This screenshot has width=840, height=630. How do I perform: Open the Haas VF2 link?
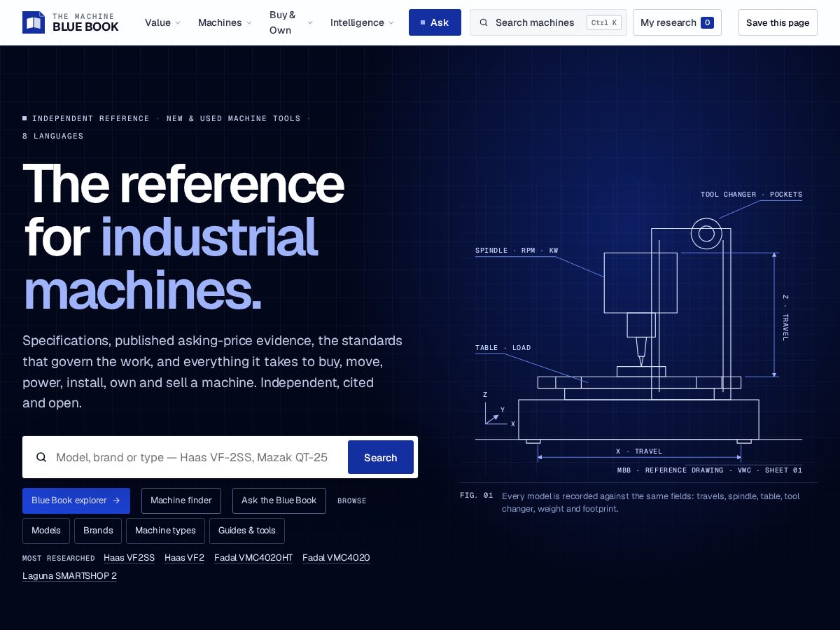184,558
